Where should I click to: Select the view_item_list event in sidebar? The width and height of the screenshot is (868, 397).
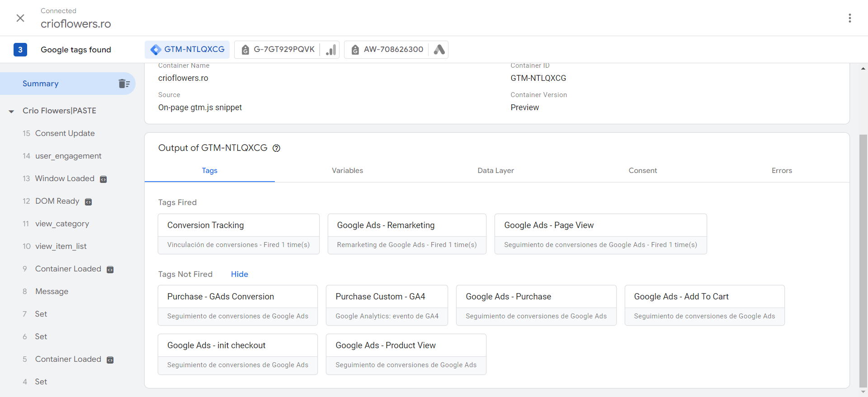click(61, 246)
